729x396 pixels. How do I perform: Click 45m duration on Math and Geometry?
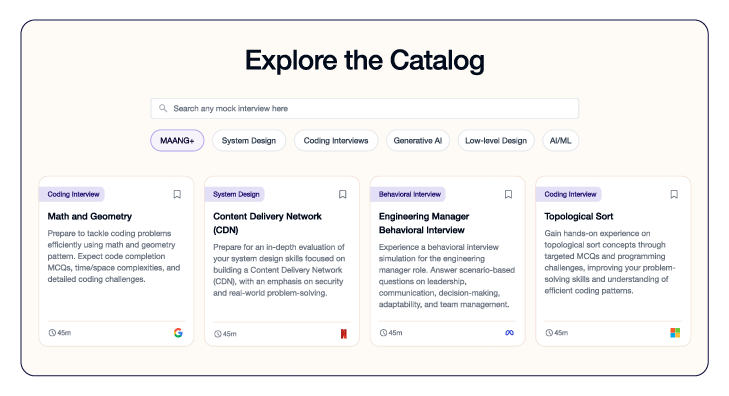[x=64, y=333]
